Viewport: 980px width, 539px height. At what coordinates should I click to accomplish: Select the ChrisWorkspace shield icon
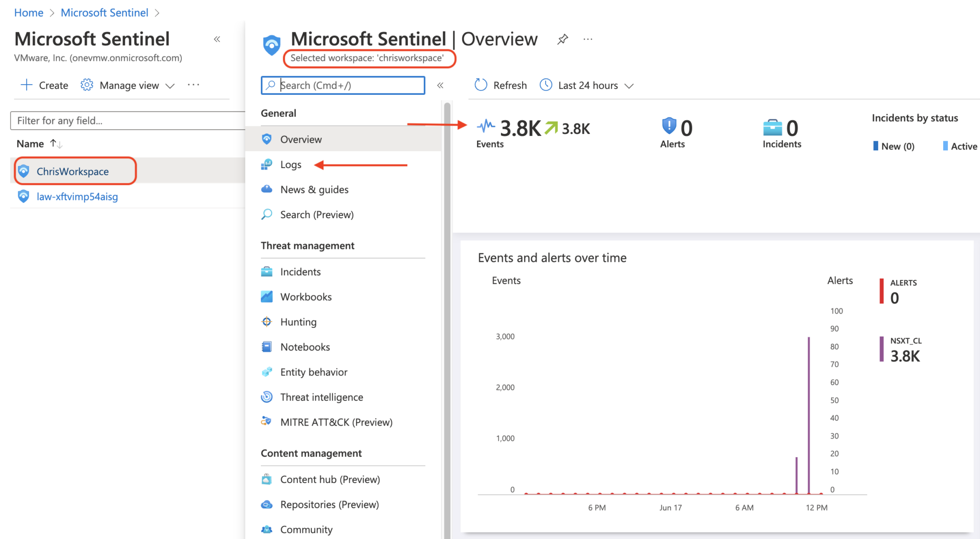click(x=23, y=171)
